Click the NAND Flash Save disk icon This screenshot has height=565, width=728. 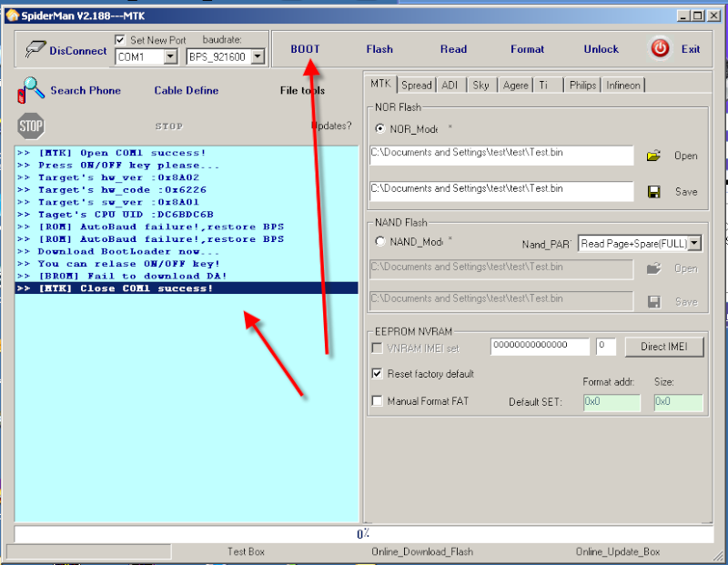[x=653, y=302]
